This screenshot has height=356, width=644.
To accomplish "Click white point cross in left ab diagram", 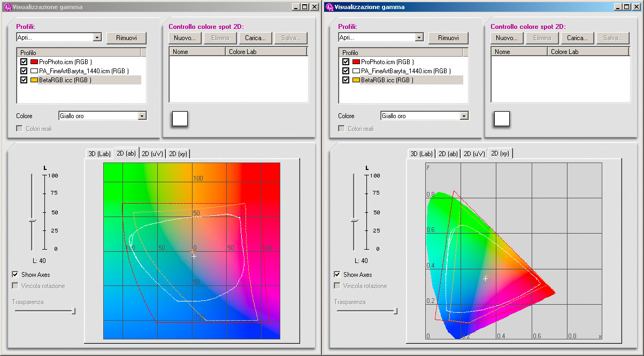I will pos(194,256).
